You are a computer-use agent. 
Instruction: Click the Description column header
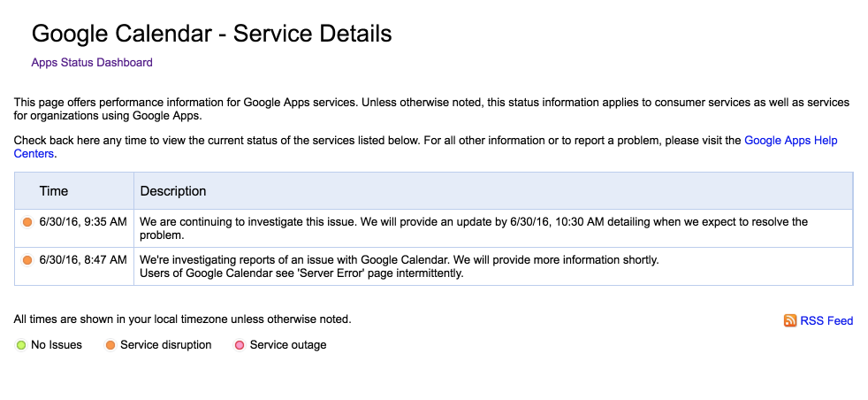point(173,191)
